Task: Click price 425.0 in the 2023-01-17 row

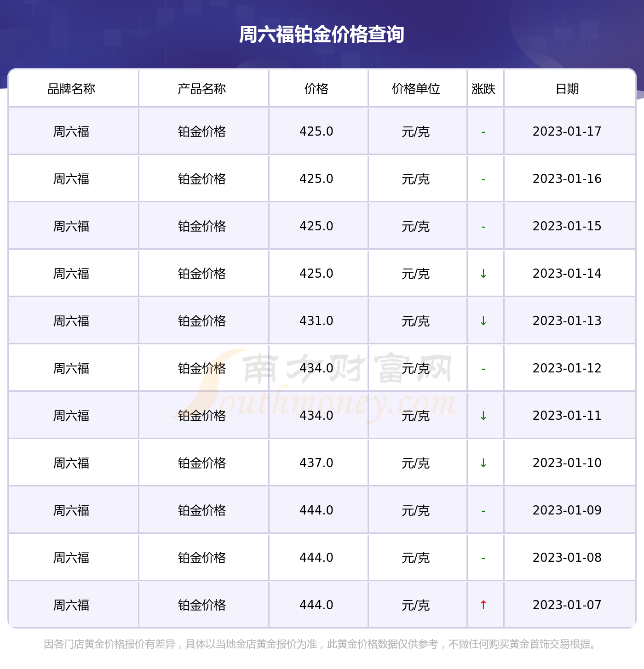Action: click(316, 132)
